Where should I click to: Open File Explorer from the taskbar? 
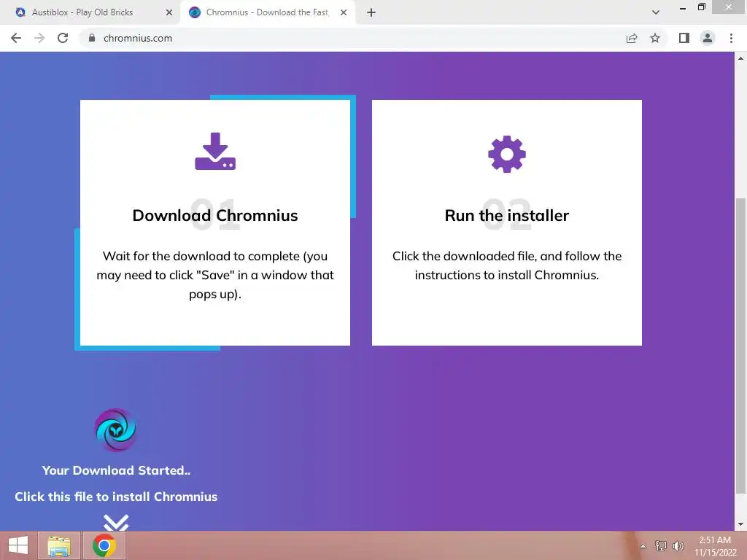pos(59,545)
